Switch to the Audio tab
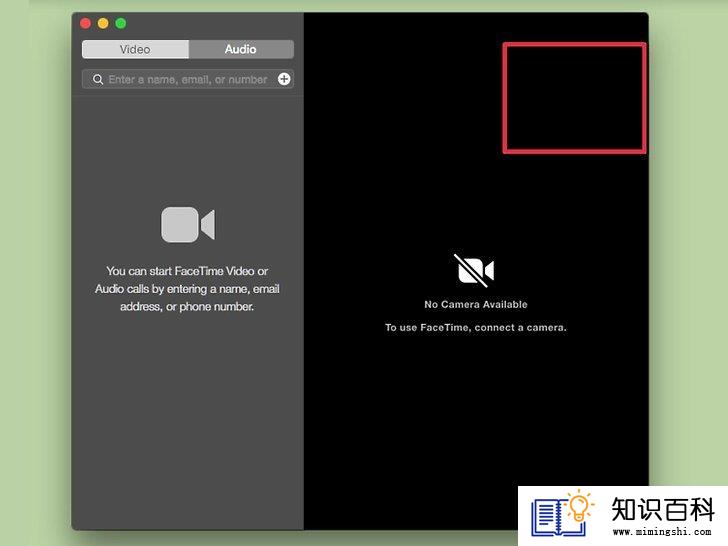This screenshot has width=728, height=546. [241, 49]
